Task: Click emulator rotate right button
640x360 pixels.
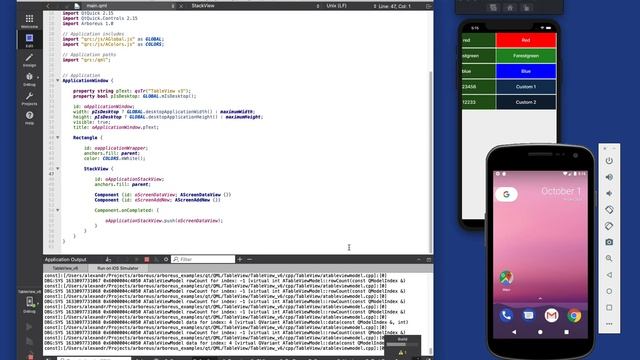Action: (609, 226)
